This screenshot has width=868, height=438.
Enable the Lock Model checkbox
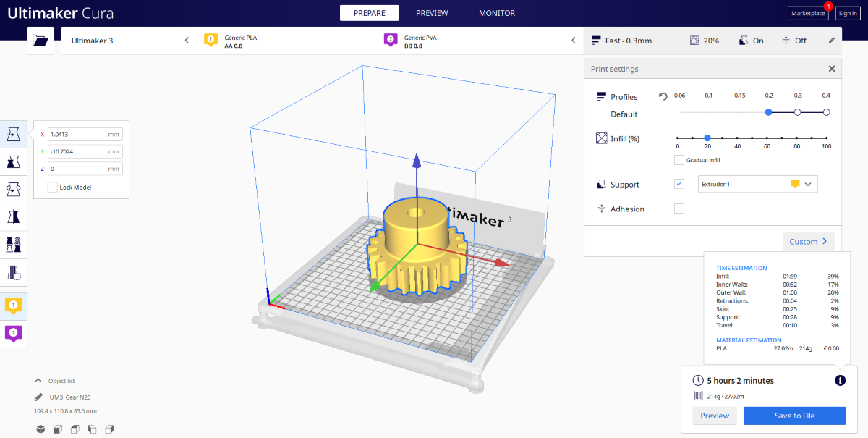coord(52,188)
